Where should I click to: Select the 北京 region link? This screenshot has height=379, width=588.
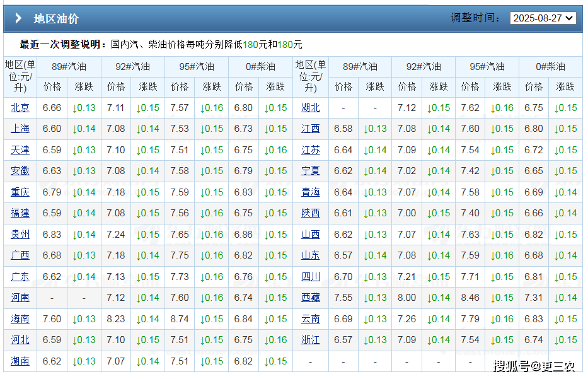[x=20, y=108]
